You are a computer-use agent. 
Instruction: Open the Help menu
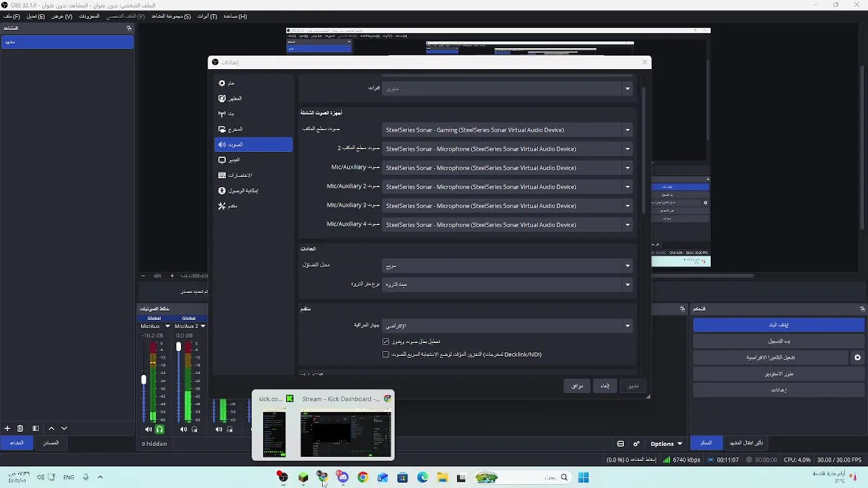[235, 16]
